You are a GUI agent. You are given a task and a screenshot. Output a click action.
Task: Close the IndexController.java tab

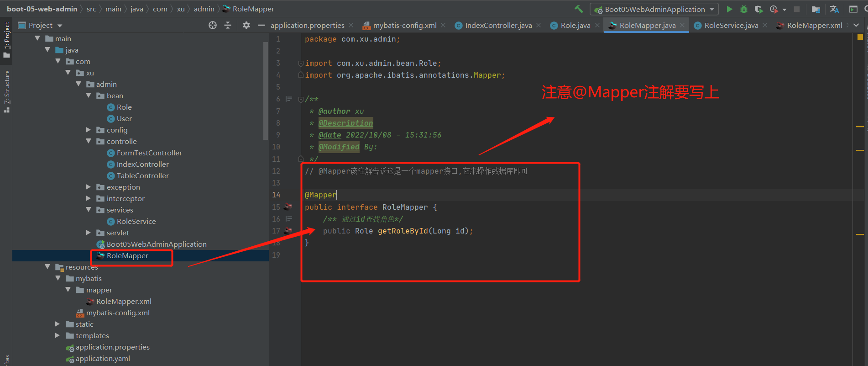point(539,25)
